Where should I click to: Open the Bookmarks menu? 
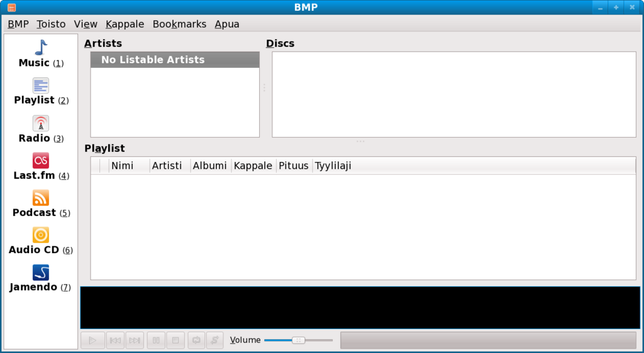(179, 24)
